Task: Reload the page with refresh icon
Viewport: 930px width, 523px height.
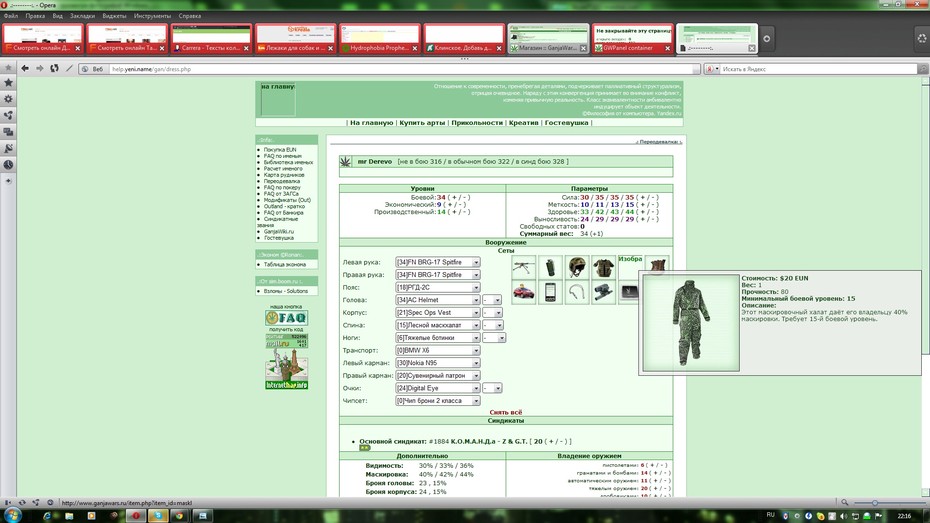Action: (x=55, y=69)
